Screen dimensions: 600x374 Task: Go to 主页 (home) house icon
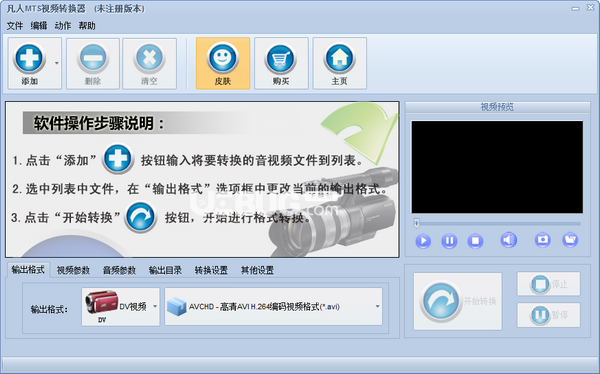[x=339, y=59]
